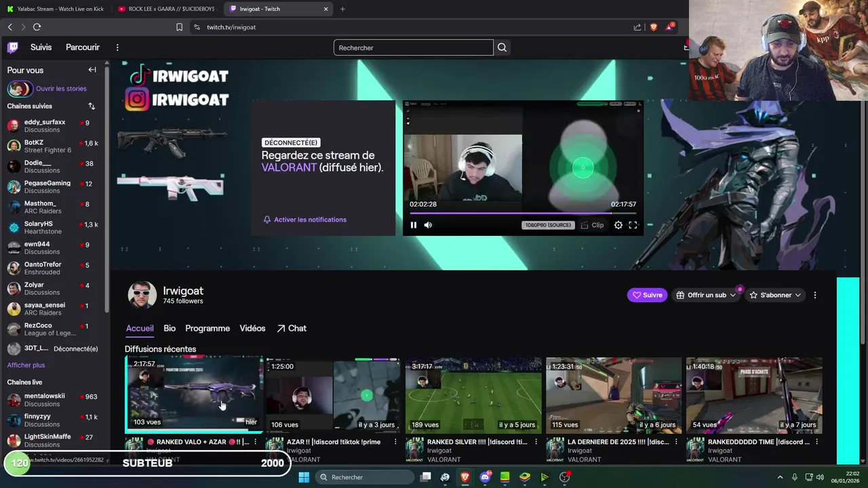Switch to the Accueil tab
This screenshot has height=488, width=868.
pos(140,328)
